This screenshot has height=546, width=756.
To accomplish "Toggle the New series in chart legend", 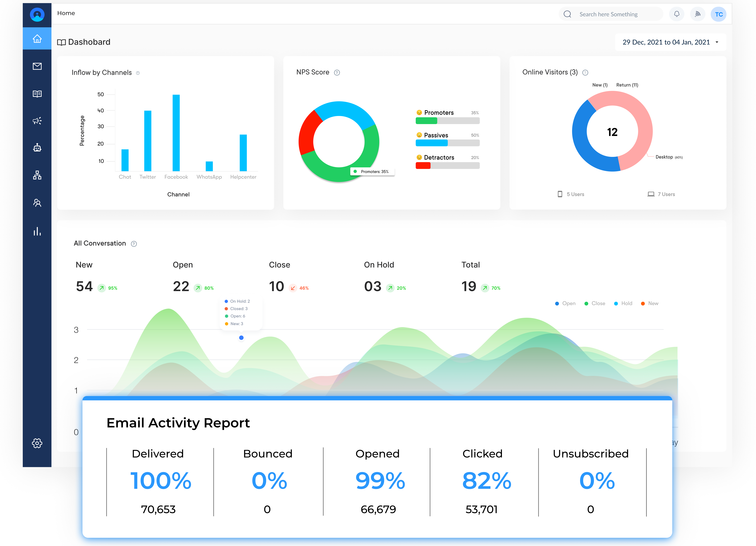I will click(x=650, y=303).
